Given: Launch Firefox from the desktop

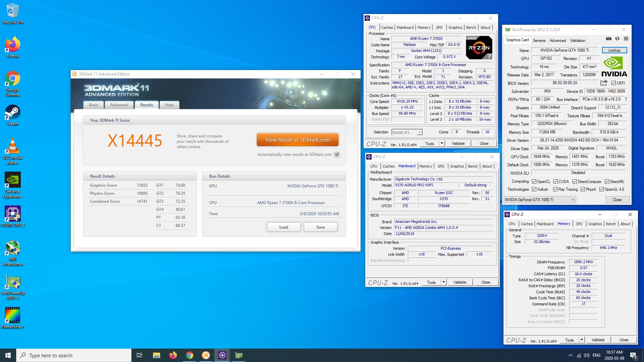Looking at the screenshot, I should pyautogui.click(x=12, y=47).
